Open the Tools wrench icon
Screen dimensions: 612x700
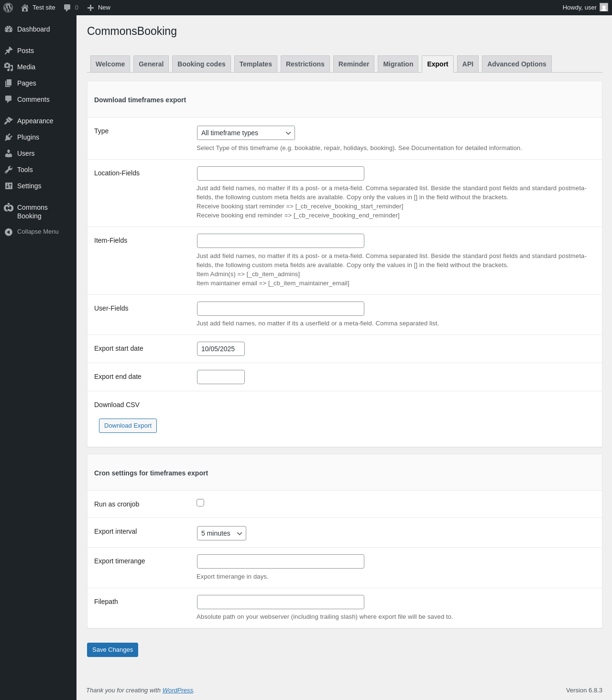pos(9,170)
